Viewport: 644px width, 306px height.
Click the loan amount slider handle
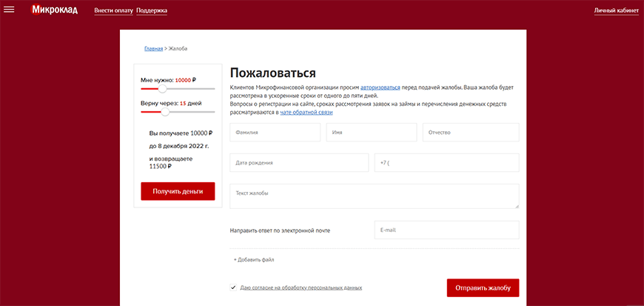162,89
